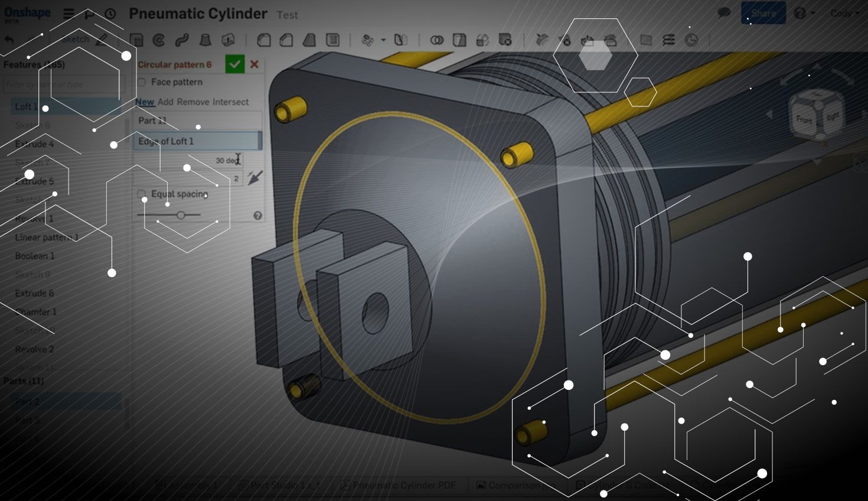Viewport: 868px width, 501px height.
Task: Choose the Loft tool icon
Action: [x=205, y=40]
